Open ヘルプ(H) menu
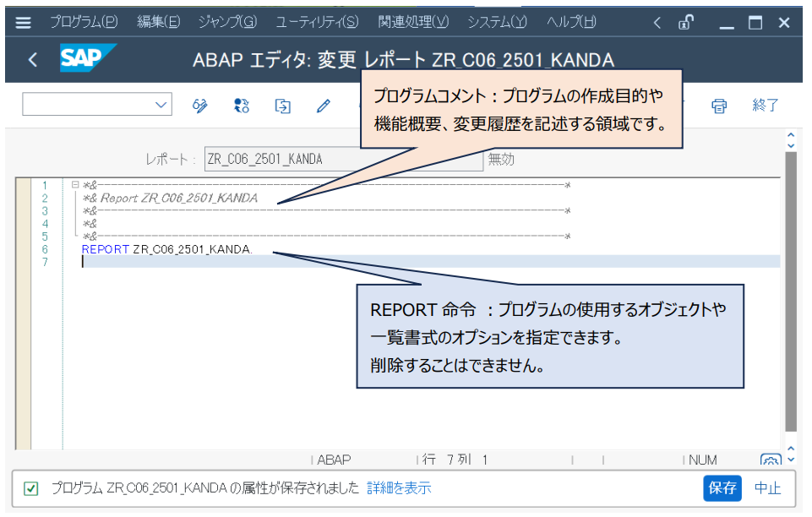This screenshot has width=812, height=517. 572,22
